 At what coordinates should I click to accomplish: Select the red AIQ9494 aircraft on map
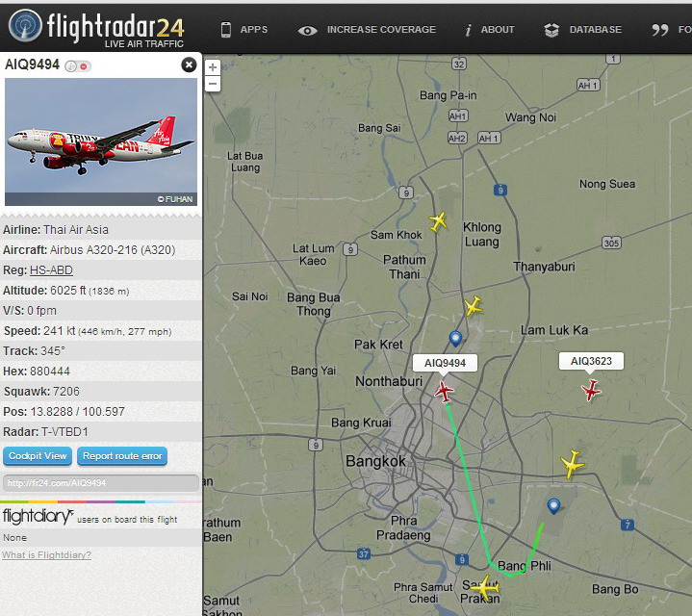(444, 392)
